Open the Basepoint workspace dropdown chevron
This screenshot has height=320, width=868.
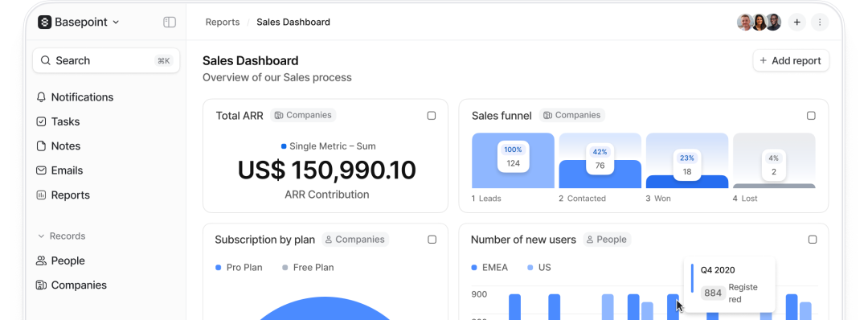pos(116,23)
